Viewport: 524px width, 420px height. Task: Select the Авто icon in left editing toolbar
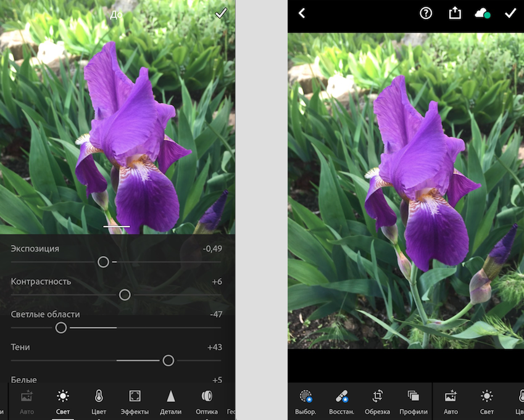26,398
